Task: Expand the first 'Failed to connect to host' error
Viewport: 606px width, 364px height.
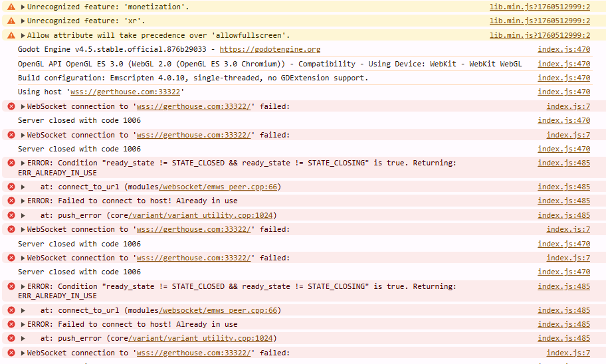Action: coord(23,201)
